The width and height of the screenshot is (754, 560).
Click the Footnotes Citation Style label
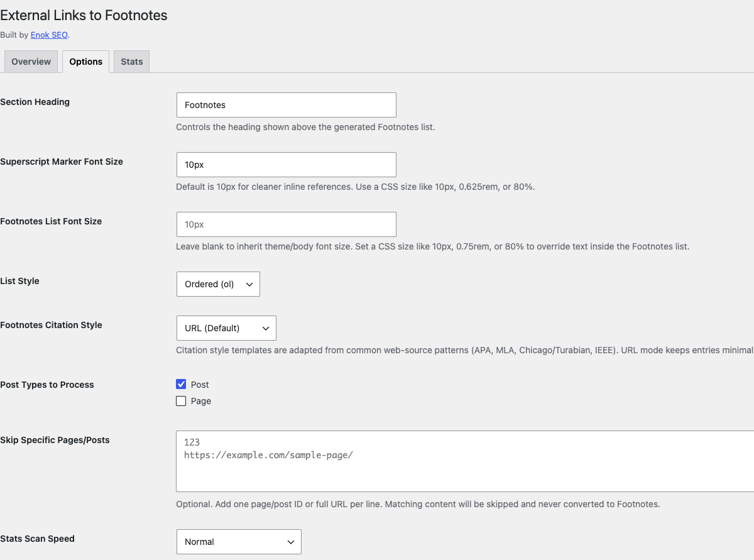(x=51, y=325)
